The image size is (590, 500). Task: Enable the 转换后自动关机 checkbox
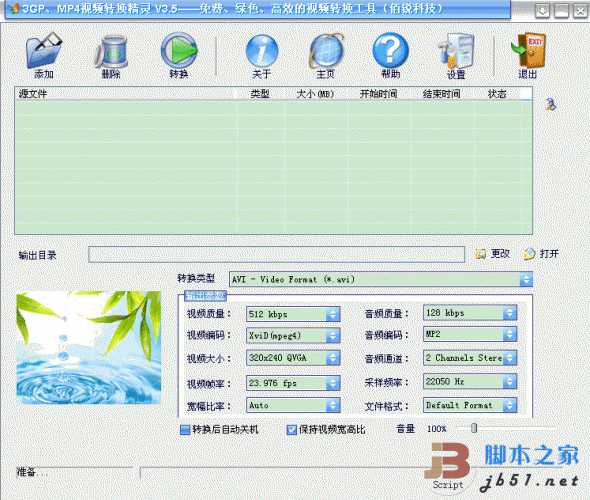coord(185,430)
